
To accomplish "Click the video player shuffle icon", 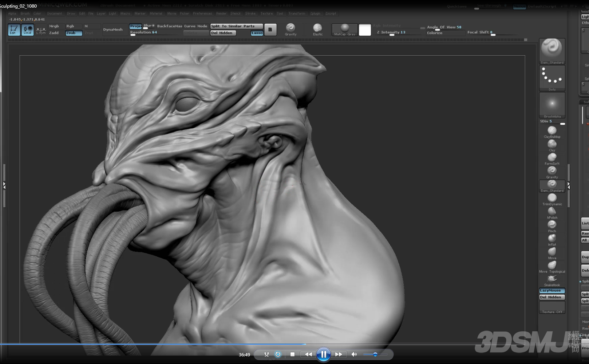I will click(266, 354).
